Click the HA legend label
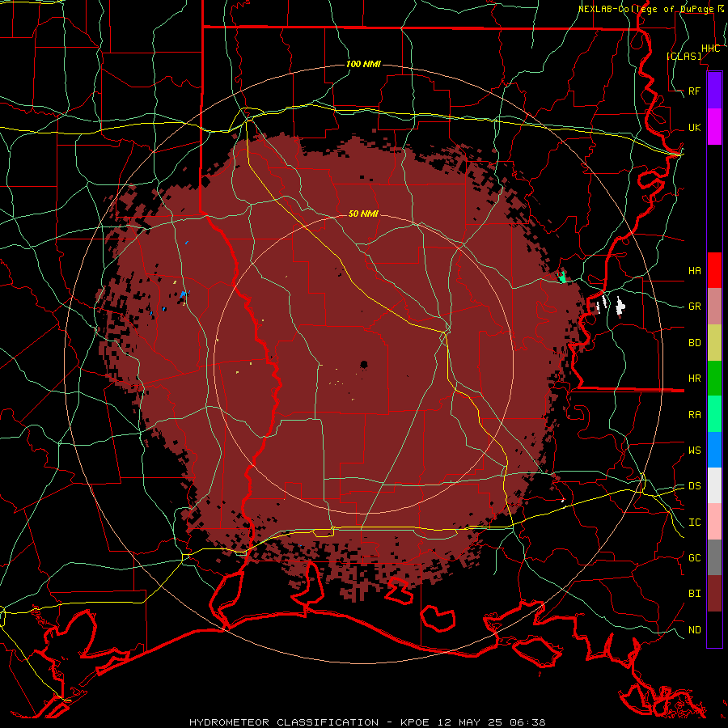 [x=695, y=270]
